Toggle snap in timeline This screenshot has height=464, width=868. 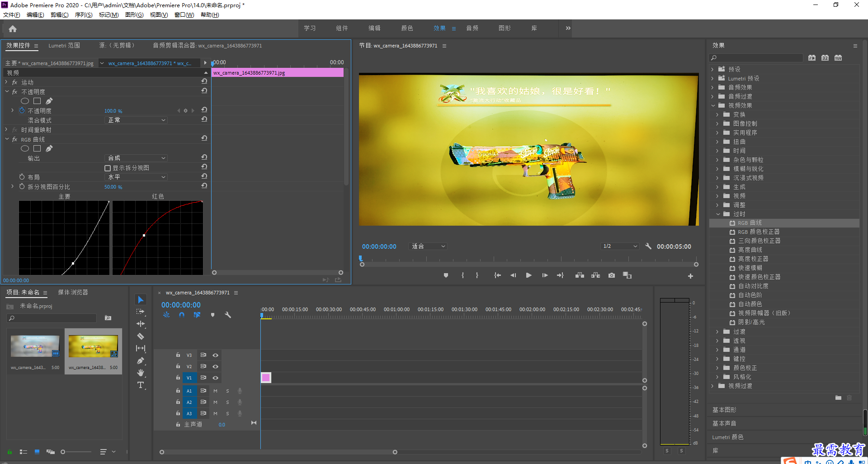click(182, 315)
